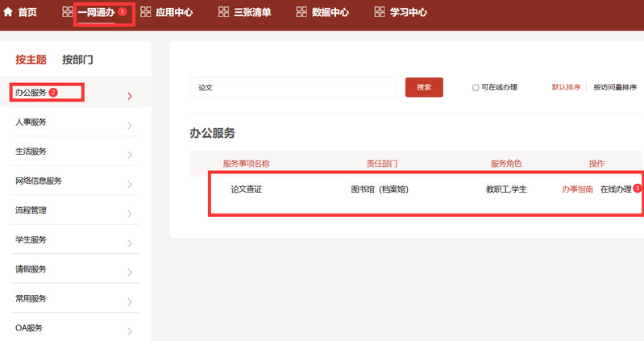644x341 pixels.
Task: Click 在线办理 for 论文查证
Action: click(x=616, y=189)
